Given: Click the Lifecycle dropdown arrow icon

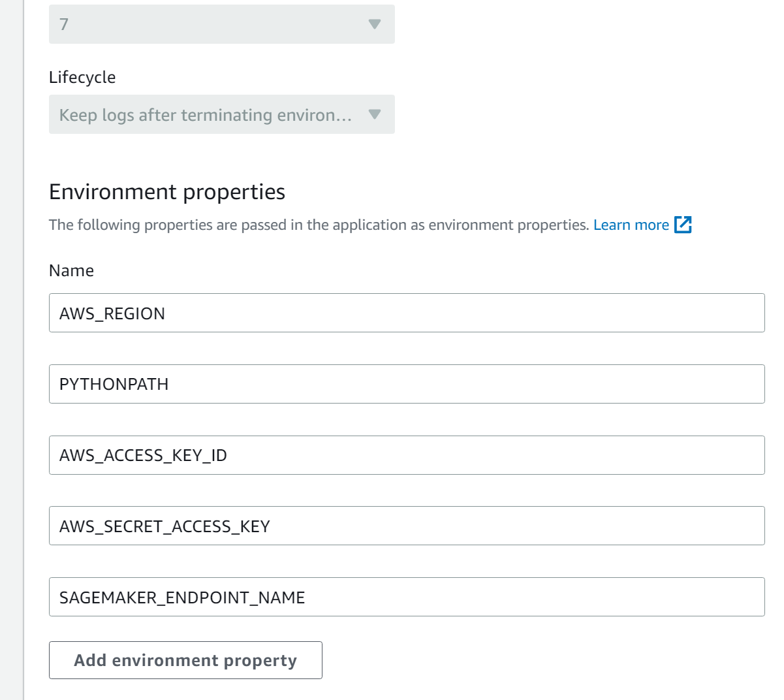Looking at the screenshot, I should pos(374,114).
